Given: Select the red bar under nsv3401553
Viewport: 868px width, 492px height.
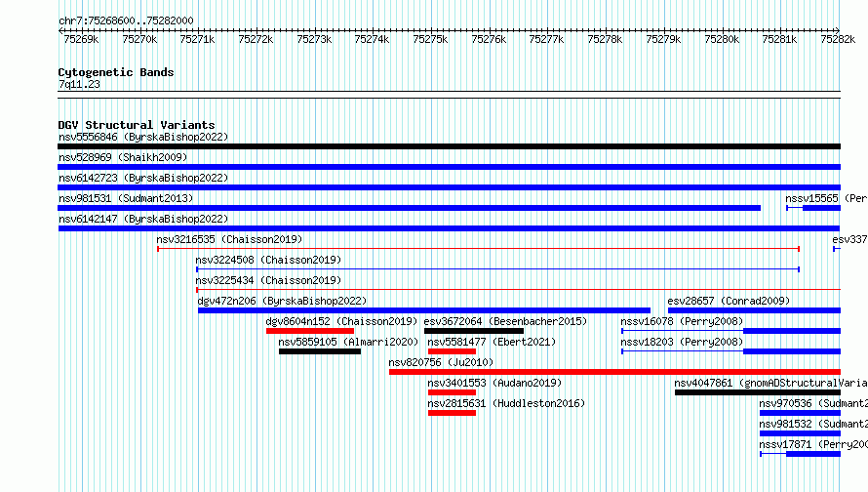Looking at the screenshot, I should 452,392.
